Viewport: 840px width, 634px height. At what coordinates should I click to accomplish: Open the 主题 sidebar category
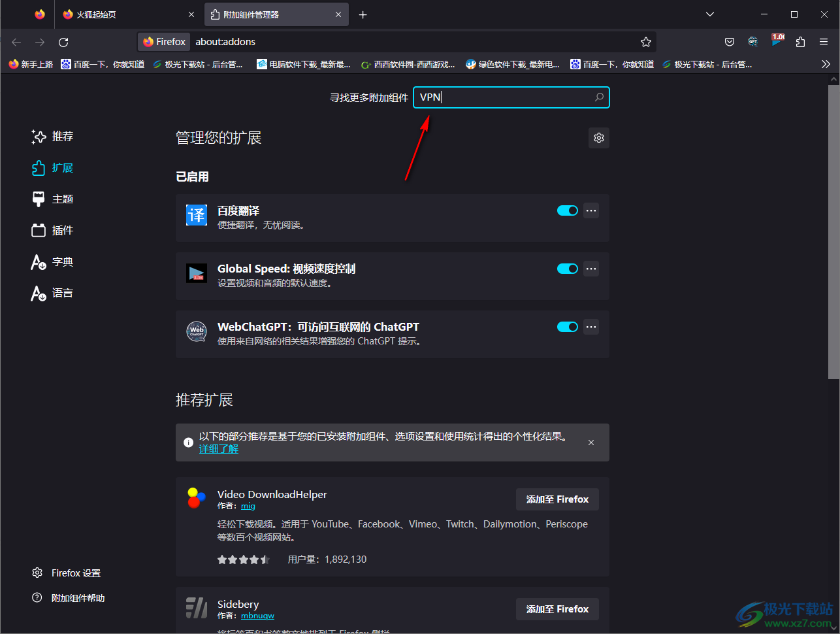(x=53, y=199)
